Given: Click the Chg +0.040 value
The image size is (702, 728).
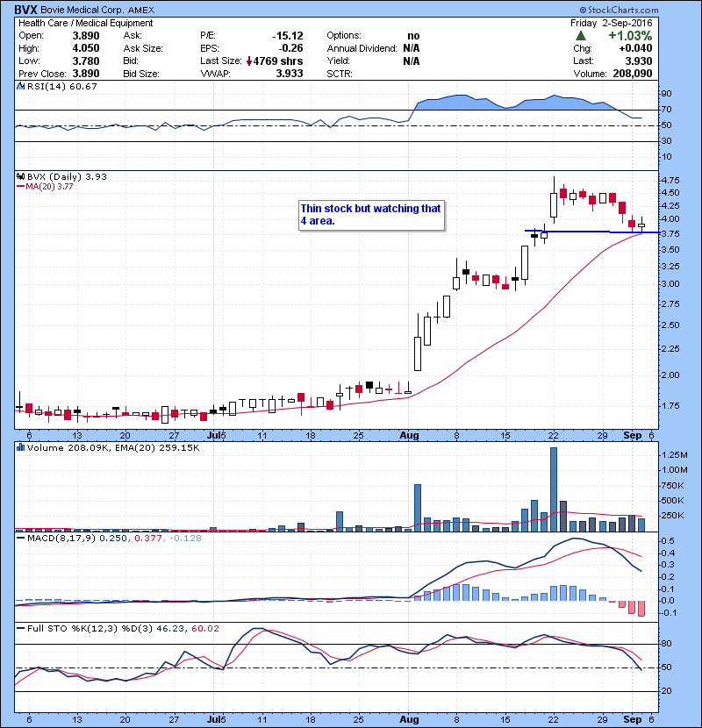Looking at the screenshot, I should (x=635, y=48).
